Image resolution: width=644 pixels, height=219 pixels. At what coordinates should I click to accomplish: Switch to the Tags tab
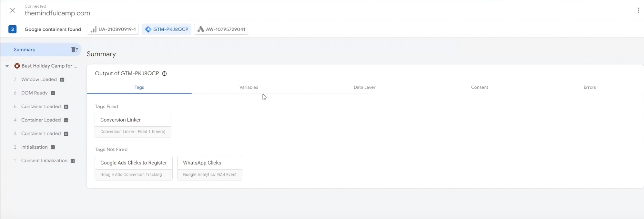(x=139, y=87)
